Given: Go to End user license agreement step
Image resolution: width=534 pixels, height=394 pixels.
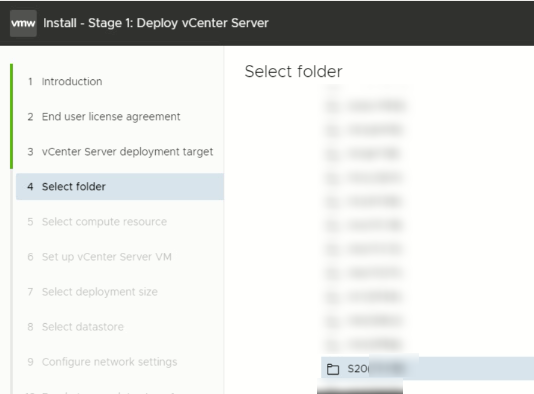Looking at the screenshot, I should tap(111, 116).
